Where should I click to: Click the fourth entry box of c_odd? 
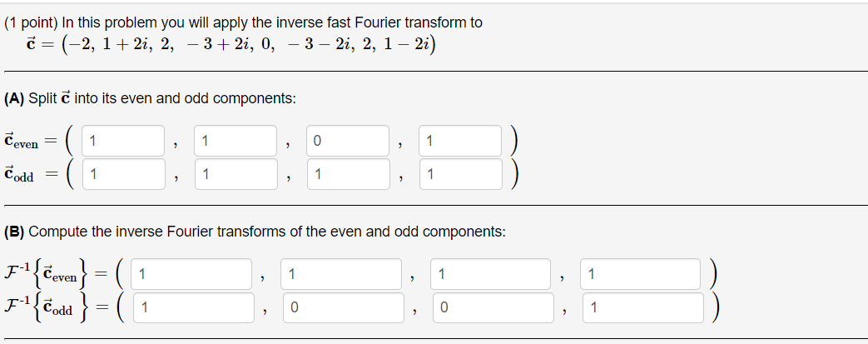[460, 174]
